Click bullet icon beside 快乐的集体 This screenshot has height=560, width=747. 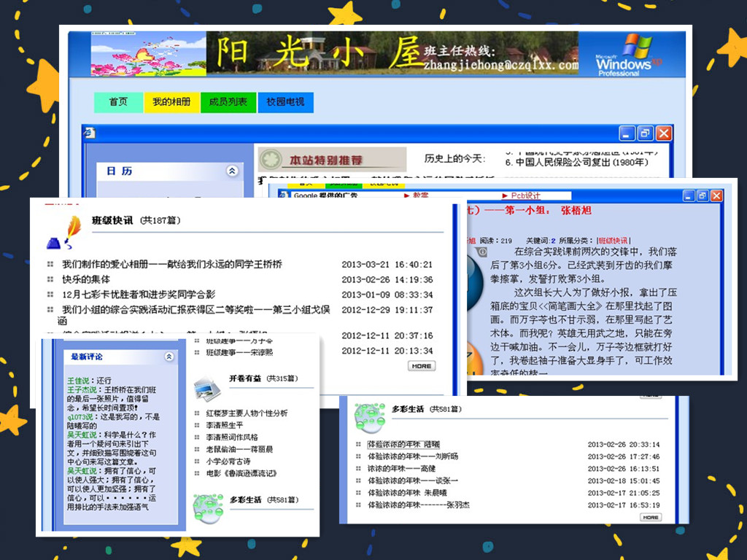point(50,279)
